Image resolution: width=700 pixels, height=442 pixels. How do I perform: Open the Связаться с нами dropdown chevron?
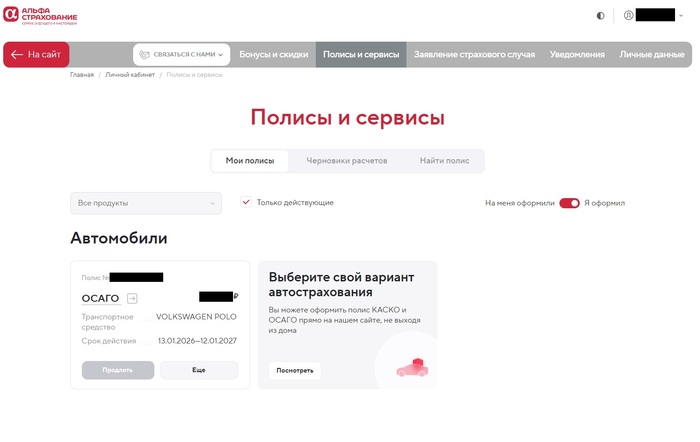click(220, 54)
